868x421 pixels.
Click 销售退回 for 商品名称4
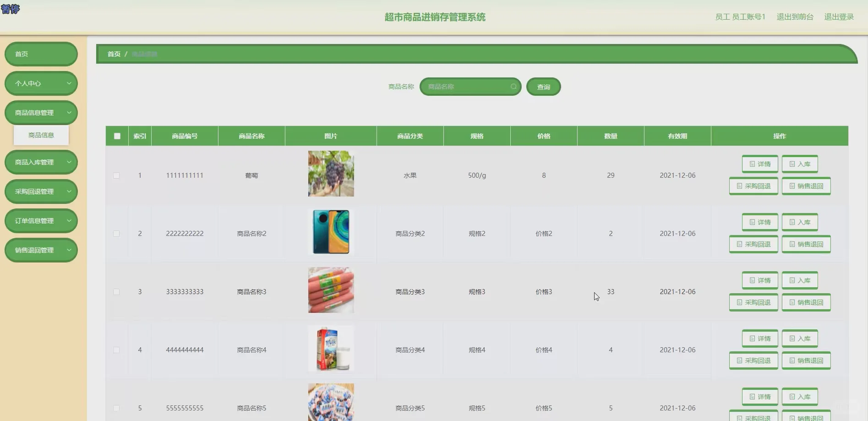806,361
